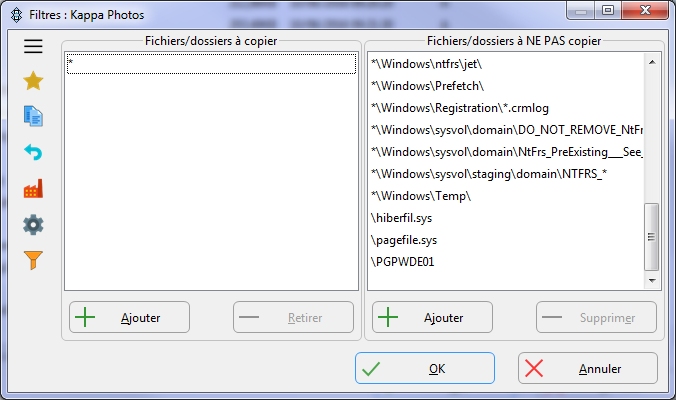Click the exclusion list scrollbar up arrow
The width and height of the screenshot is (676, 400).
point(652,62)
